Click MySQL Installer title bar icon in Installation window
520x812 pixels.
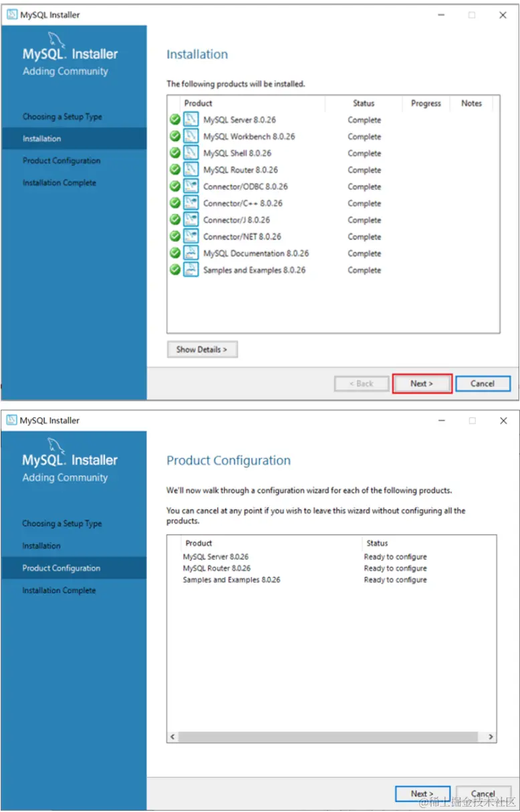tap(12, 15)
